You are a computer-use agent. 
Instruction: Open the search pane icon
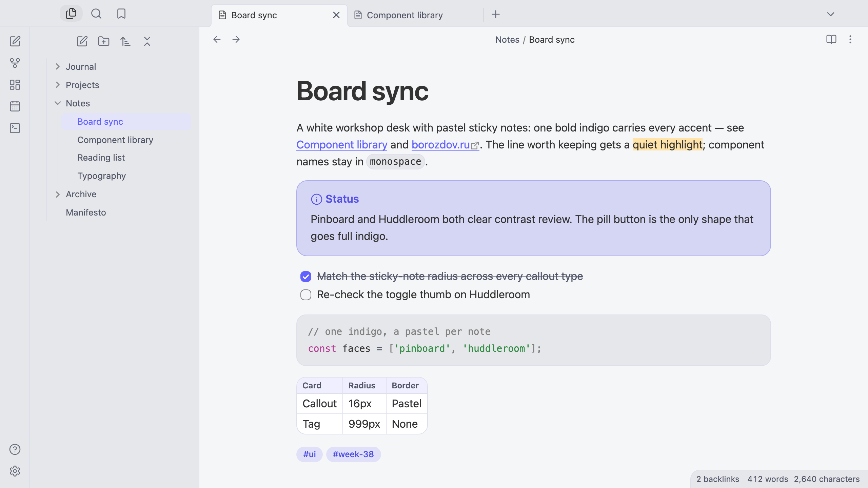coord(96,14)
